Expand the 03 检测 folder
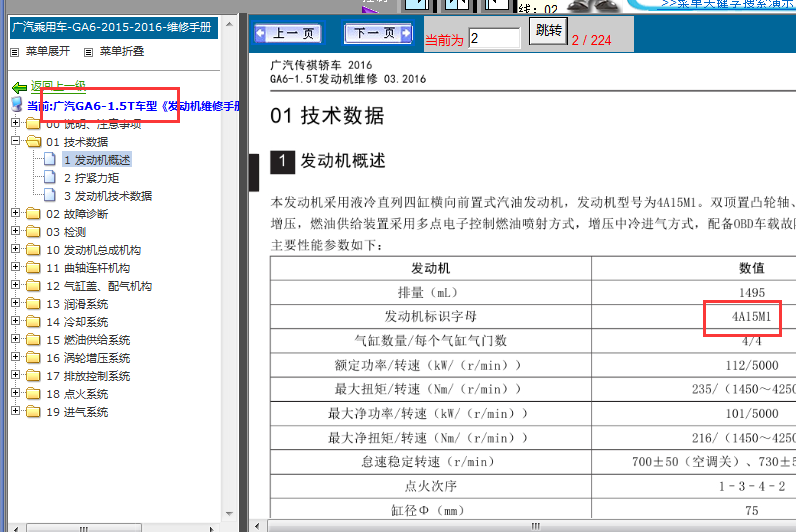This screenshot has height=532, width=796. click(16, 230)
